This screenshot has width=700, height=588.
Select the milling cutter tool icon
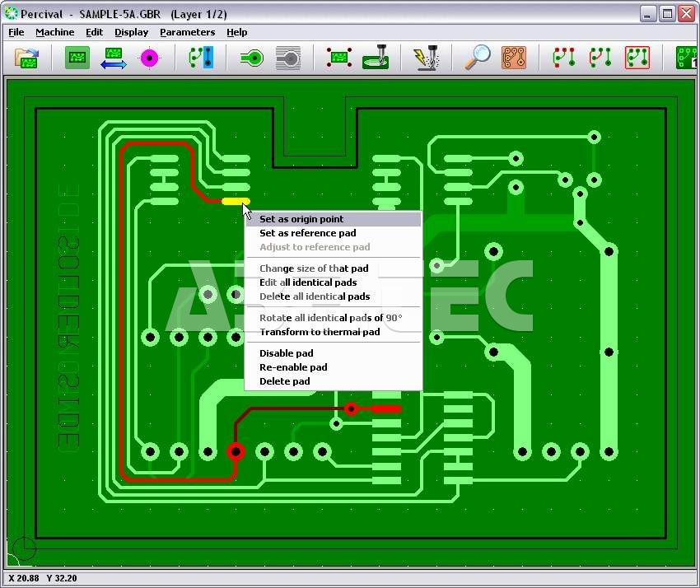[376, 57]
